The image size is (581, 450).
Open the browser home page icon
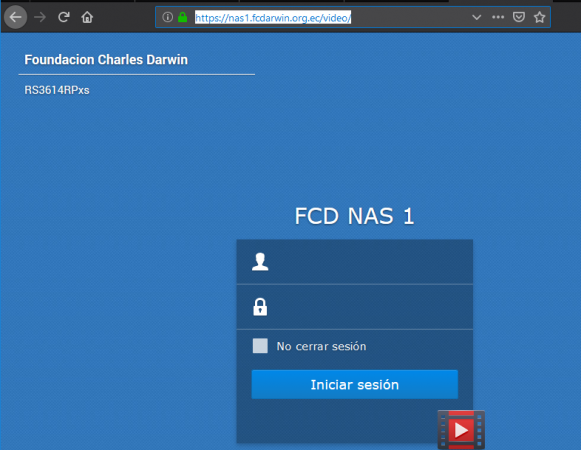coord(87,17)
